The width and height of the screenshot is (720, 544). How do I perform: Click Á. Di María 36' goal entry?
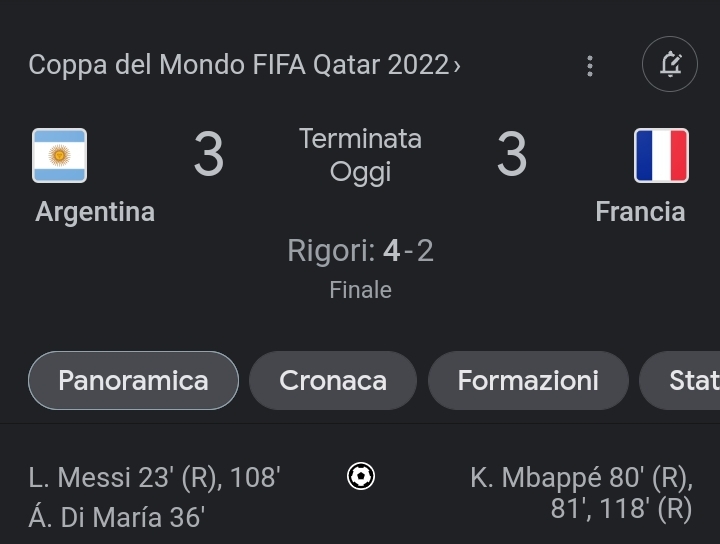117,518
